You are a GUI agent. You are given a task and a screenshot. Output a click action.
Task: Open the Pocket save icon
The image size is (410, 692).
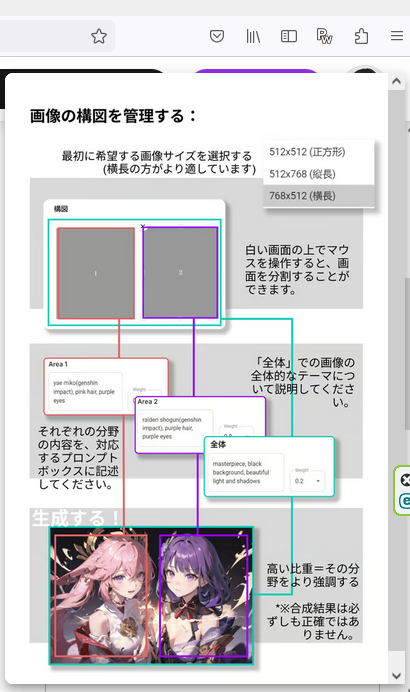click(x=217, y=36)
